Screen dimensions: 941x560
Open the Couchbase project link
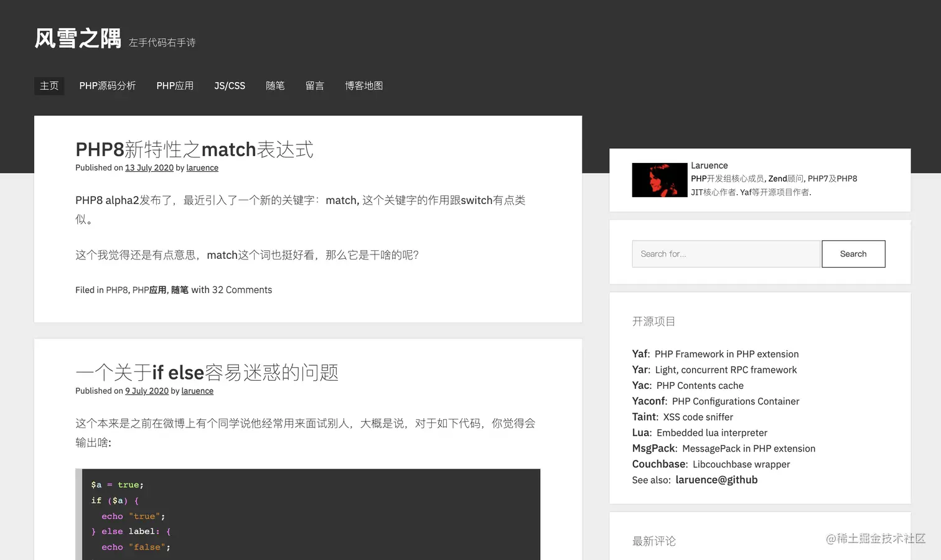click(x=659, y=464)
